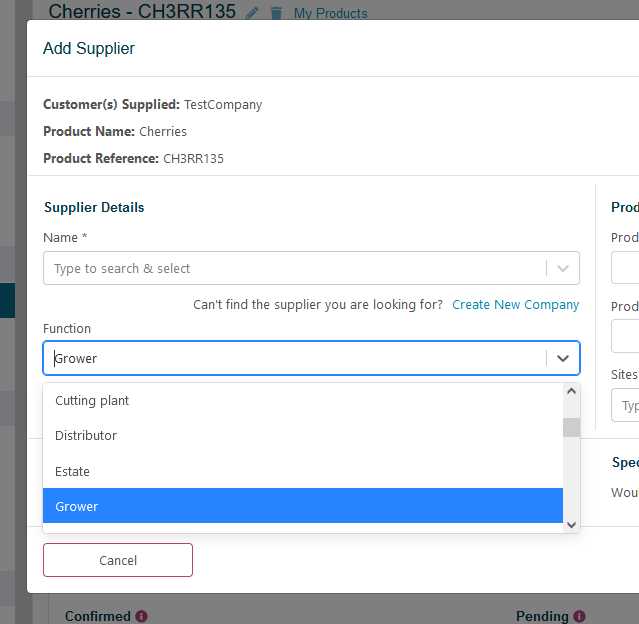639x624 pixels.
Task: Click the trash icon beside the product title
Action: click(277, 13)
